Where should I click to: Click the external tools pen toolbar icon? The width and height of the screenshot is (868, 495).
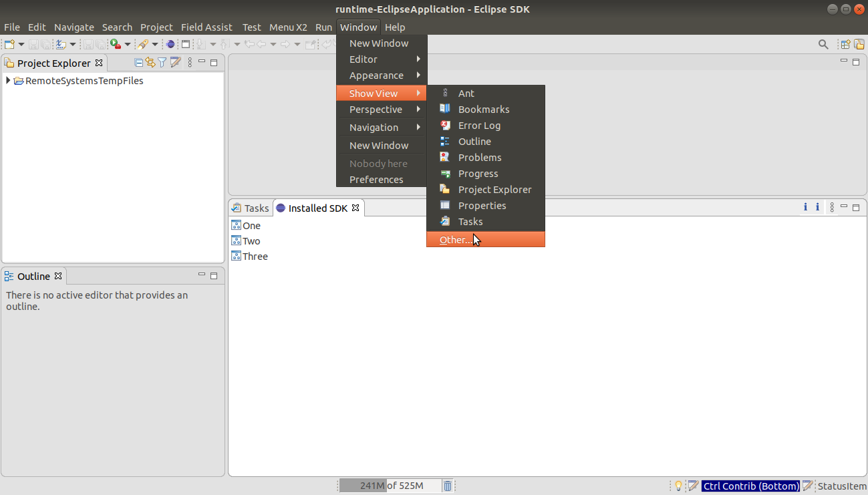pyautogui.click(x=142, y=44)
